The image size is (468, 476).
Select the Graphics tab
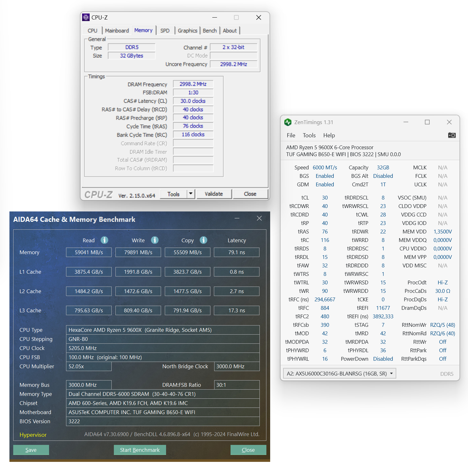pos(187,30)
